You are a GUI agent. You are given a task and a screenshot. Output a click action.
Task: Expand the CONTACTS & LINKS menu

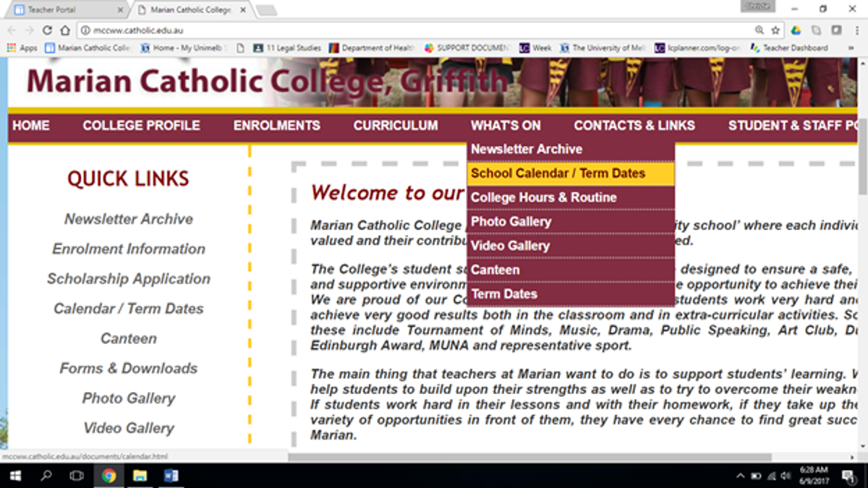[x=634, y=126]
